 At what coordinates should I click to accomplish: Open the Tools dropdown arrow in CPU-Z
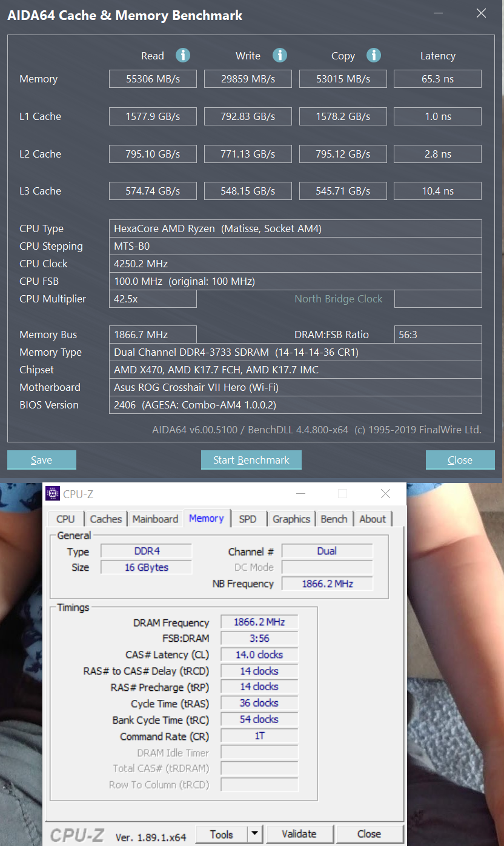[x=255, y=834]
